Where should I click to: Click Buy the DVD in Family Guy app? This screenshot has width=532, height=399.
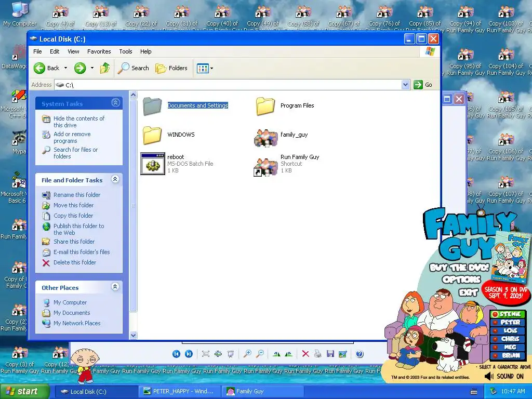[x=459, y=268]
